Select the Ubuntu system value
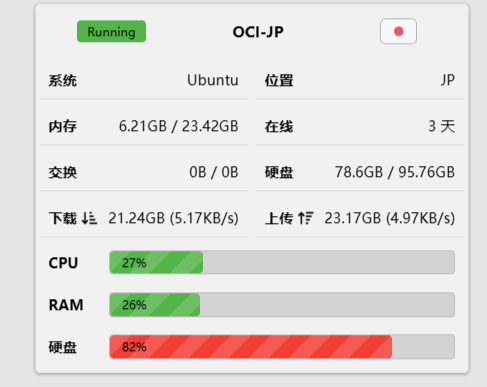The height and width of the screenshot is (387, 487). pos(213,80)
